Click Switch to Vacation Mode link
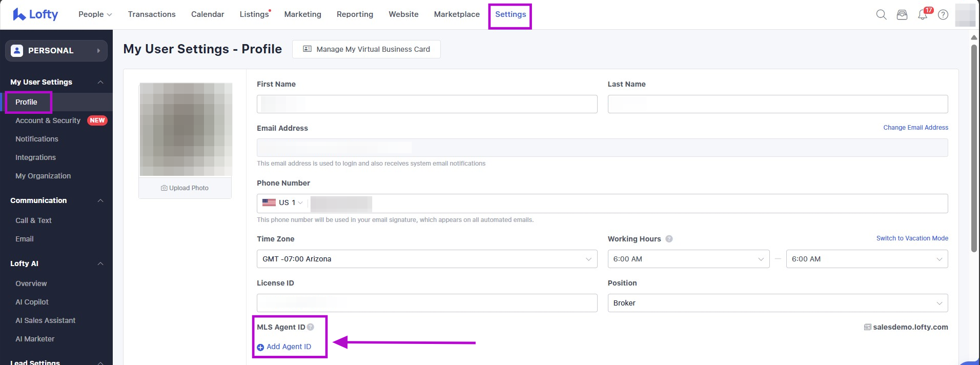 [912, 238]
